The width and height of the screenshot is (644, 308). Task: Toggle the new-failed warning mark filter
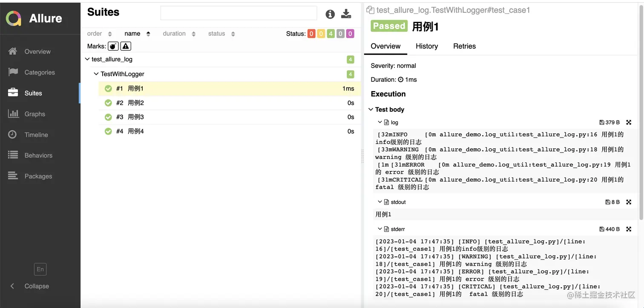tap(126, 46)
